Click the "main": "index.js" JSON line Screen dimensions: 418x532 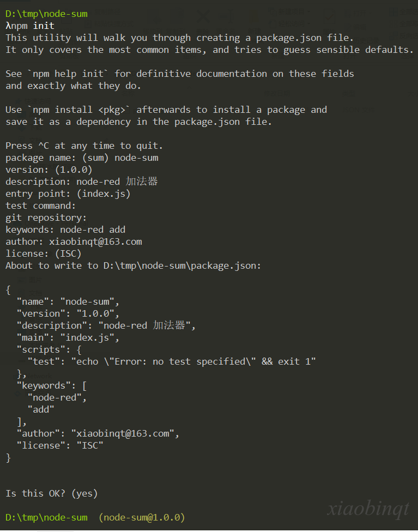(68, 337)
